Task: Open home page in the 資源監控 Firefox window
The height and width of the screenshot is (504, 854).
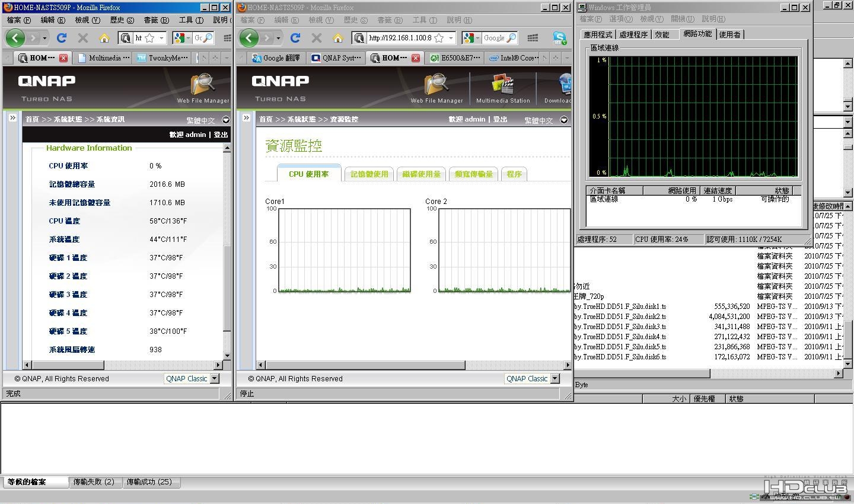Action: [338, 38]
